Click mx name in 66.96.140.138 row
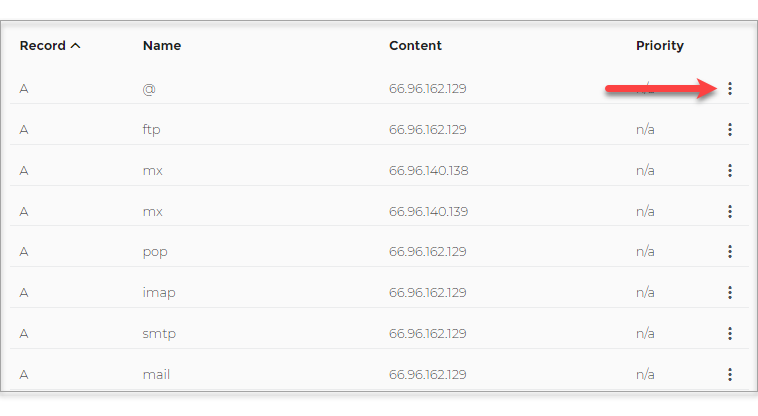This screenshot has width=758, height=416. [x=153, y=171]
